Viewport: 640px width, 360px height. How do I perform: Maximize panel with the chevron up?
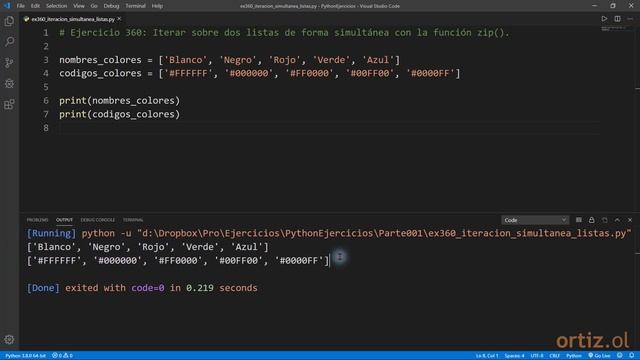tap(617, 220)
